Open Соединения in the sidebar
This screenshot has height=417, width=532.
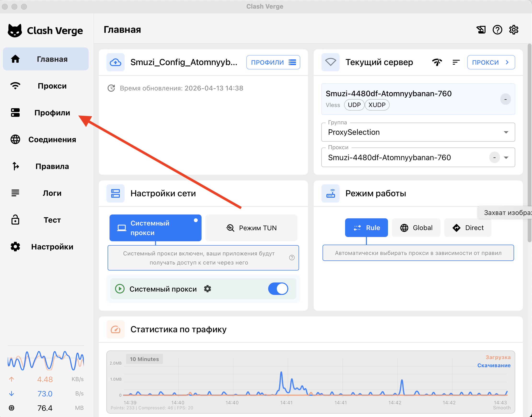coord(46,139)
